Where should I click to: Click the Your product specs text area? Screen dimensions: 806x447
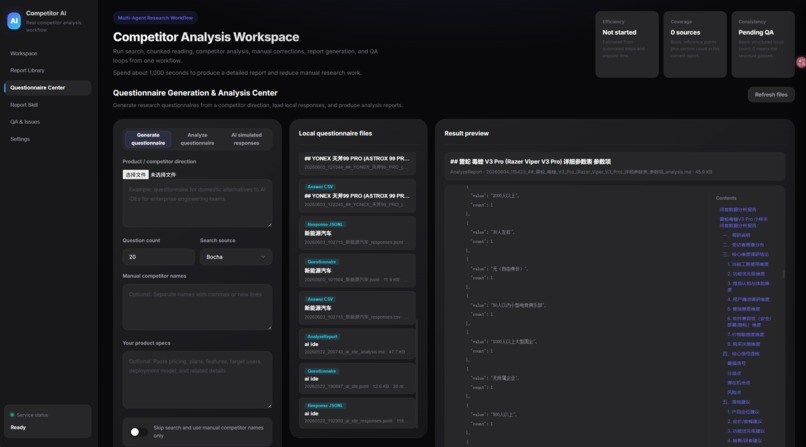(197, 380)
